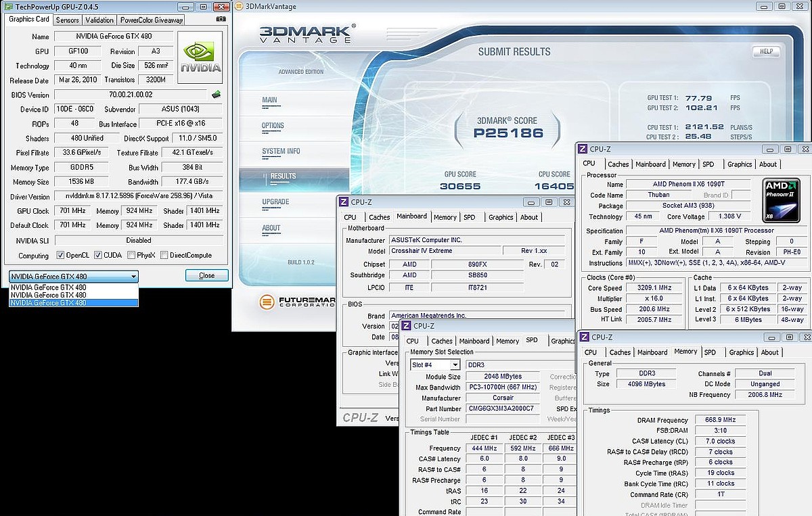The image size is (812, 516).
Task: Click the title bar icon of CPU-Z Memory window
Action: click(x=583, y=337)
